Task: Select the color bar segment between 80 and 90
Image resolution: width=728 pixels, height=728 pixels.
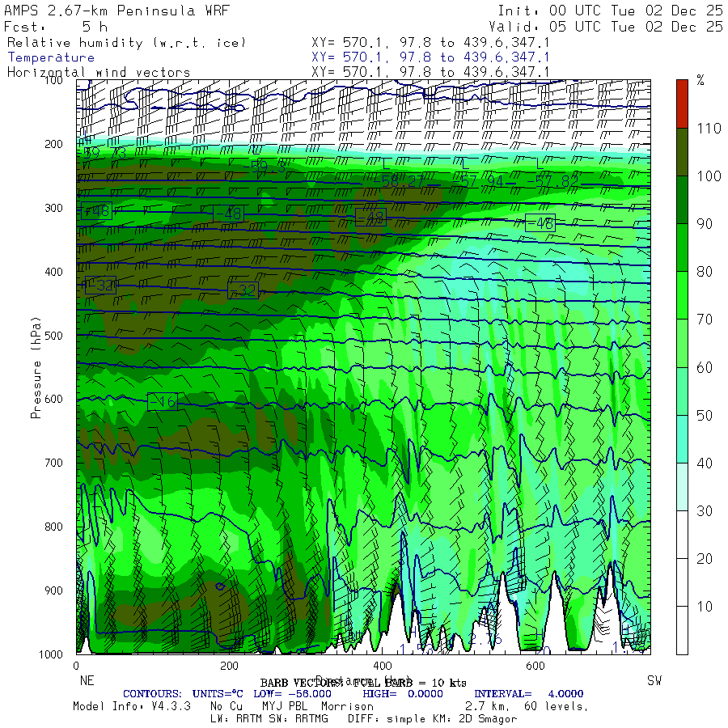Action: click(x=682, y=248)
